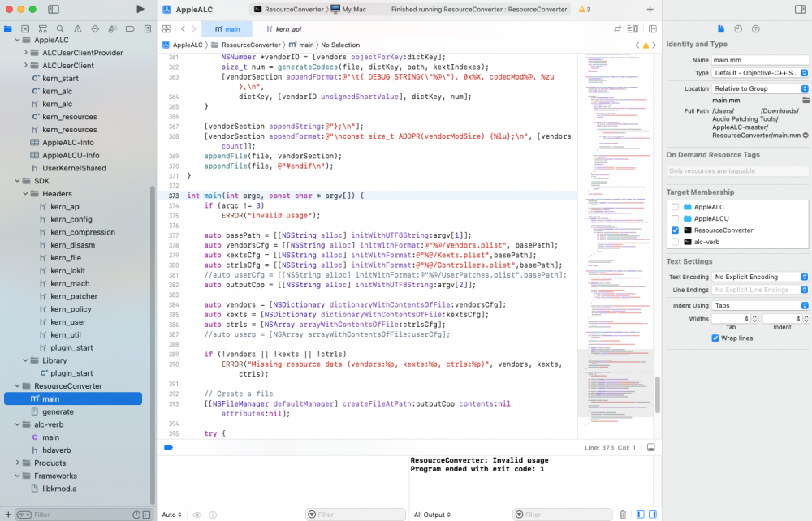Open the project navigator folder icon
Screen dimensions: 812x521
(8, 29)
